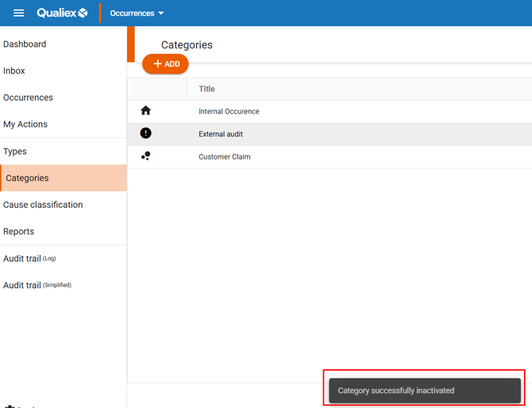This screenshot has width=532, height=408.
Task: Select the Categories sidebar item
Action: [27, 178]
